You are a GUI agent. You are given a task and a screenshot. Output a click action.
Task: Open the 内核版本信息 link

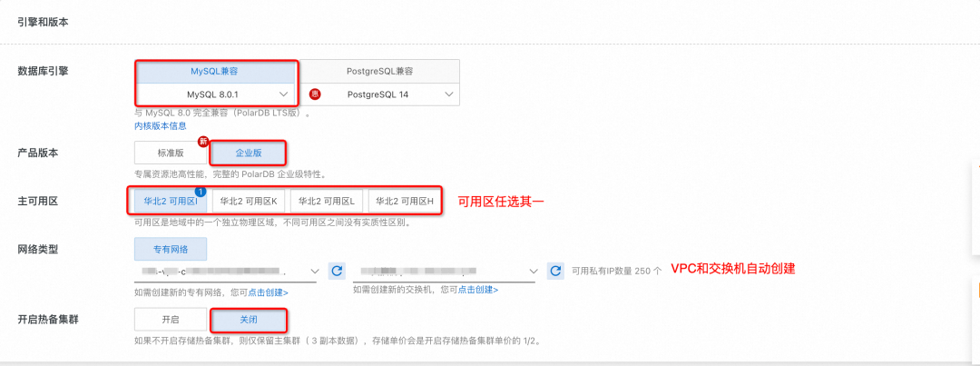(x=161, y=125)
